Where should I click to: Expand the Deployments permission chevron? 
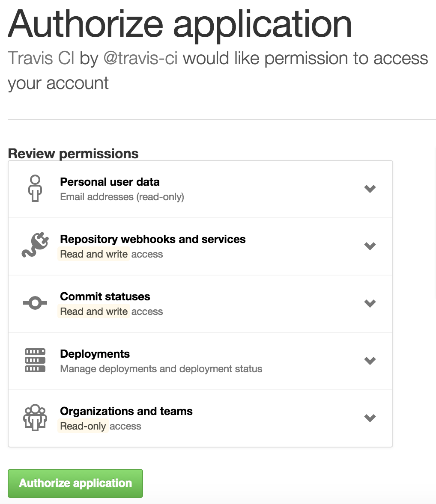pyautogui.click(x=370, y=361)
